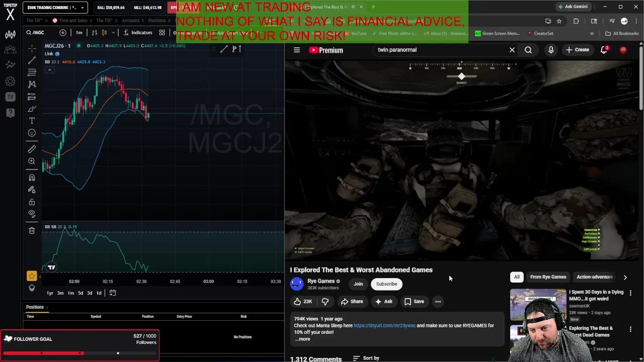This screenshot has height=362, width=644.
Task: Open the emoji icons tool
Action: [32, 133]
